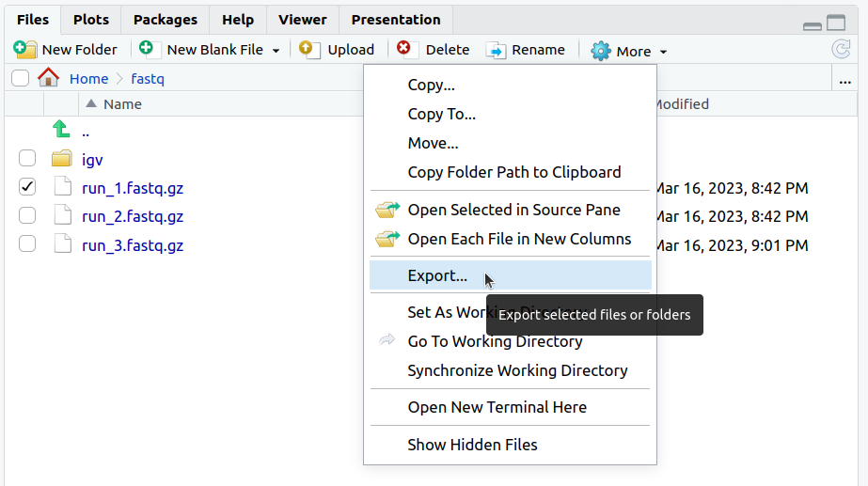Check the run_2.fastq.gz checkbox
This screenshot has height=486, width=868.
[x=26, y=215]
